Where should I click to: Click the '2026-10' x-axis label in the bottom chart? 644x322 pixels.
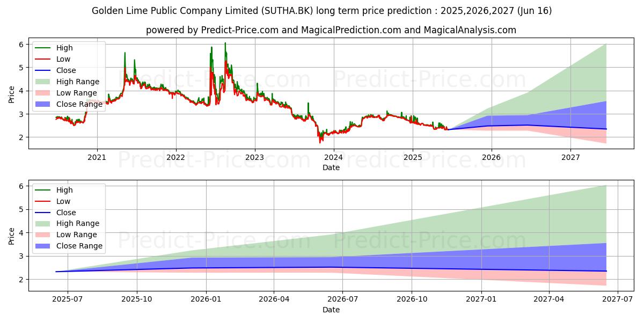click(412, 299)
